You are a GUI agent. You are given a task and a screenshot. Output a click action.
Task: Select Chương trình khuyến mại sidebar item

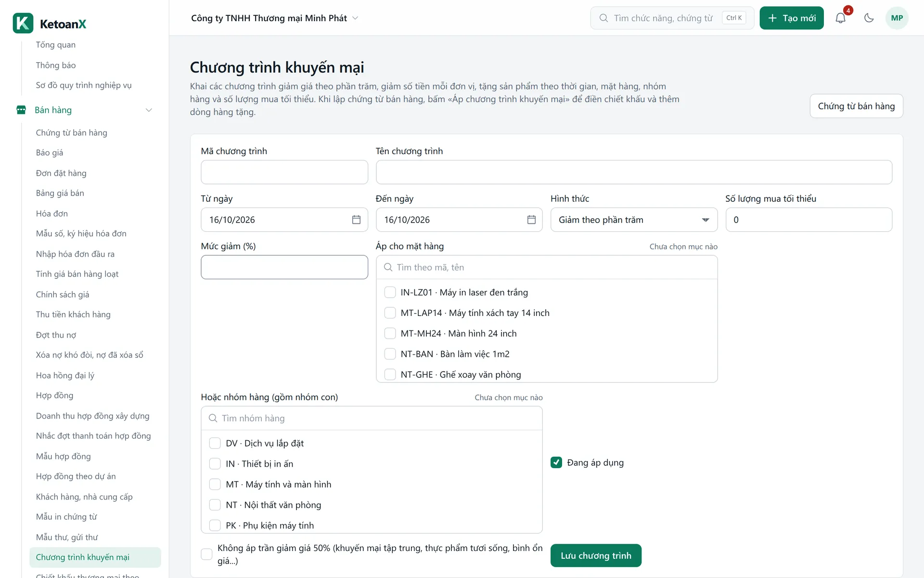pos(95,557)
